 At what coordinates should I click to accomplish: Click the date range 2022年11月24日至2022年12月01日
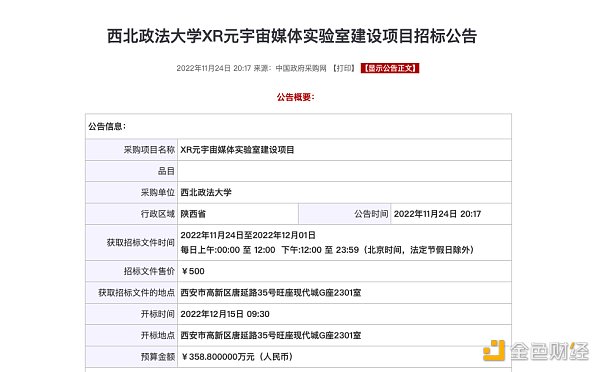pyautogui.click(x=248, y=235)
